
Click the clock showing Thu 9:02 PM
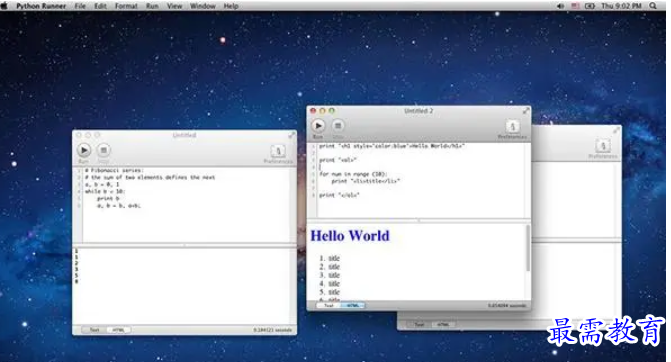click(x=621, y=6)
